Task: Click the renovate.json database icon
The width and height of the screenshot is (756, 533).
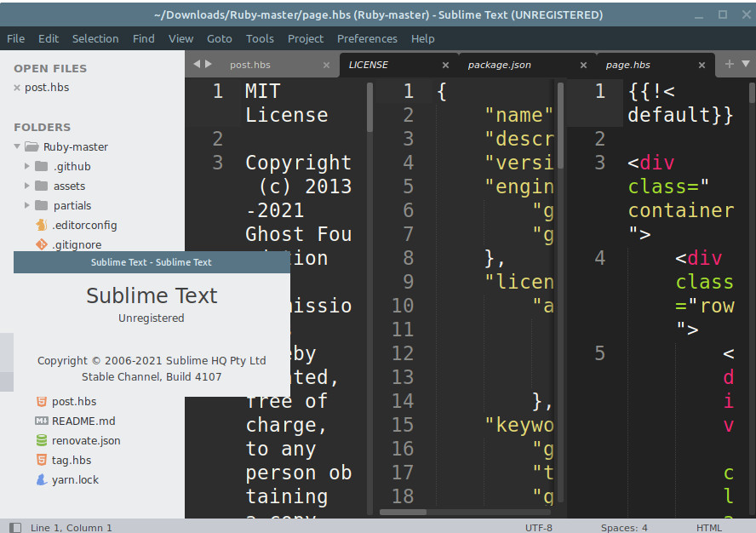Action: 42,440
